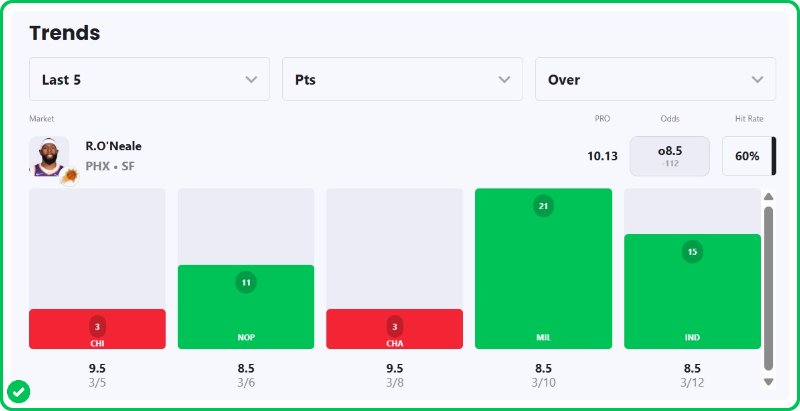Viewport: 800px width, 411px height.
Task: Click the 3 points badge on the CHA bar
Action: 394,326
